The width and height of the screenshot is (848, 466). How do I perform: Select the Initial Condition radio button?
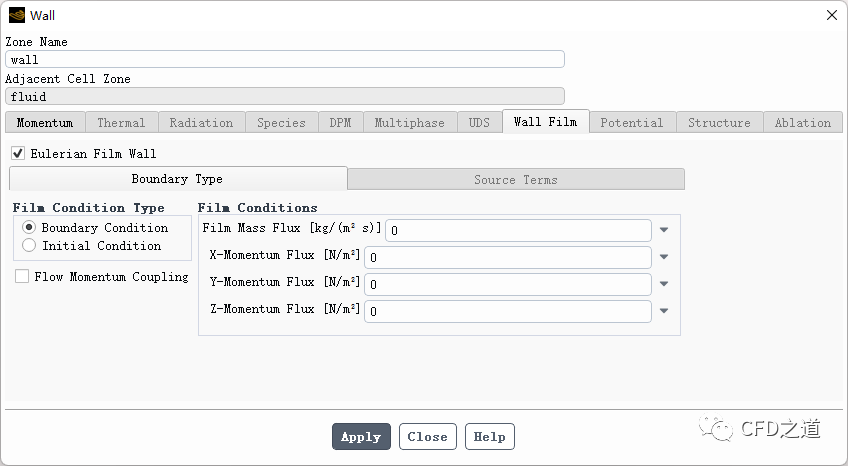(29, 246)
